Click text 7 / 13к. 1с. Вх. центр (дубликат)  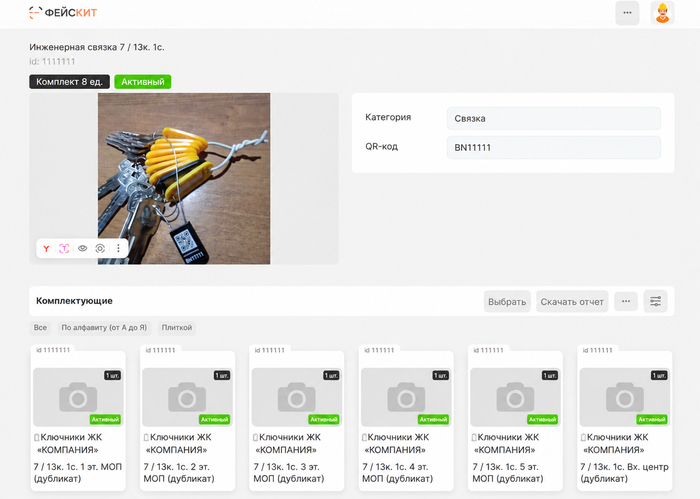click(x=624, y=473)
